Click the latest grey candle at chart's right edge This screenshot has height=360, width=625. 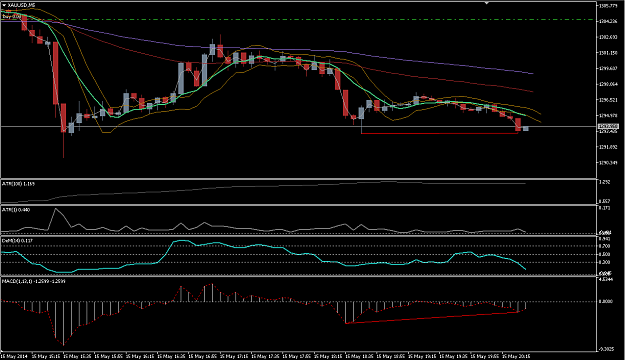click(x=526, y=128)
